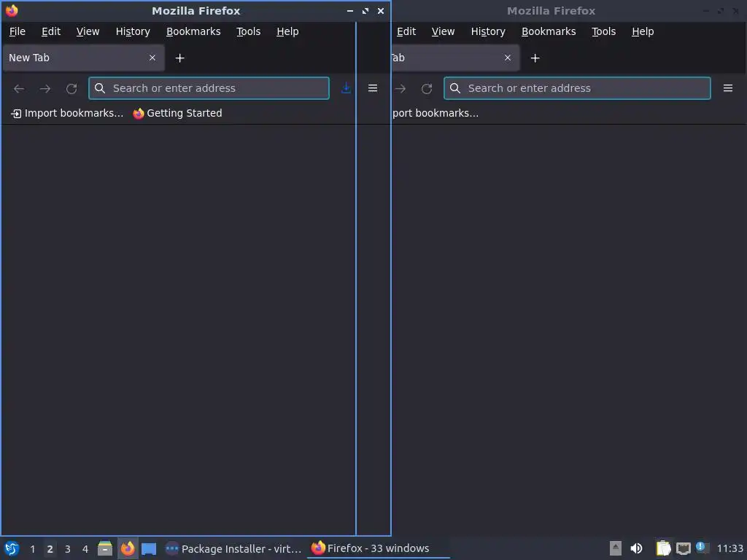Open a new tab in left Firefox window

(x=179, y=58)
